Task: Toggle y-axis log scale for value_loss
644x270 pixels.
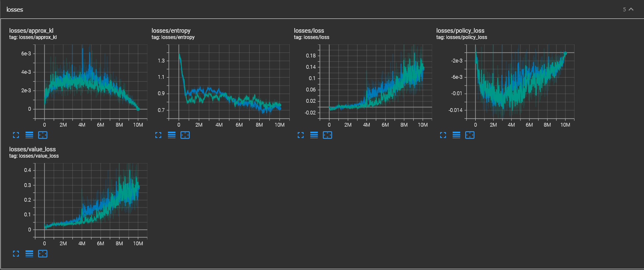Action: [29, 254]
